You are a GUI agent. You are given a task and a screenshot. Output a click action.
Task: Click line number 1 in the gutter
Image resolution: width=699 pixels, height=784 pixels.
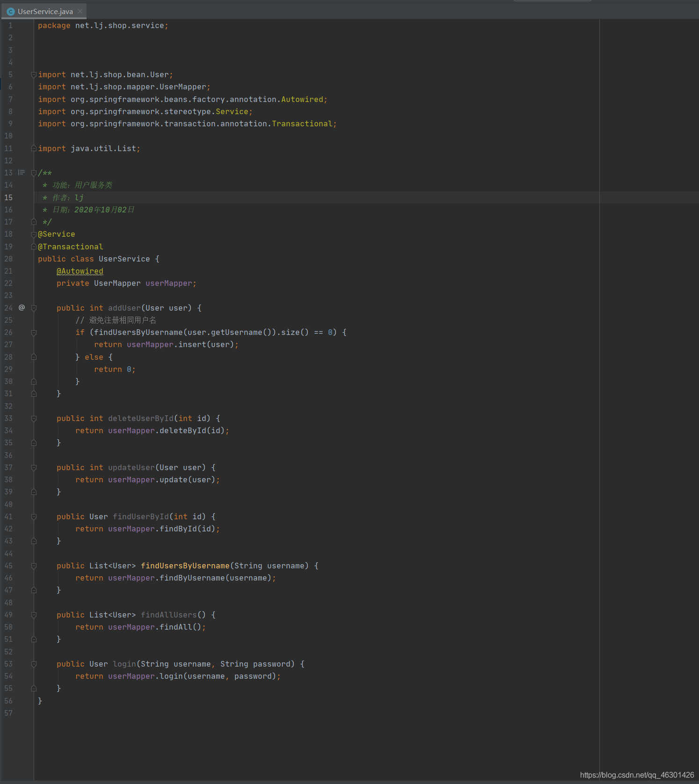(10, 26)
